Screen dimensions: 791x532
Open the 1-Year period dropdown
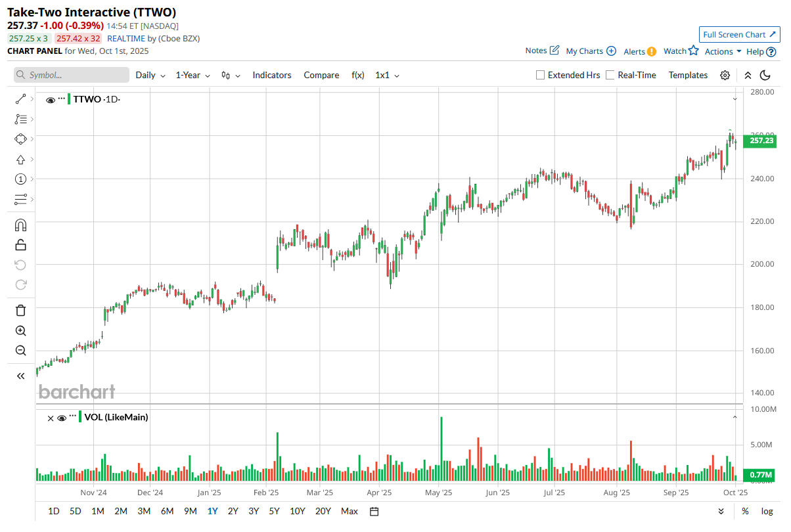tap(192, 75)
